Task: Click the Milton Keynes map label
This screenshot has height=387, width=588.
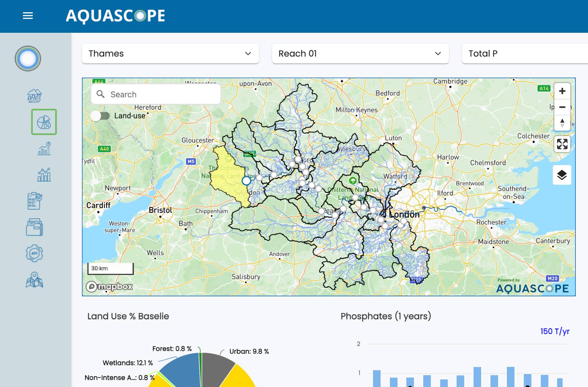Action: pyautogui.click(x=356, y=110)
